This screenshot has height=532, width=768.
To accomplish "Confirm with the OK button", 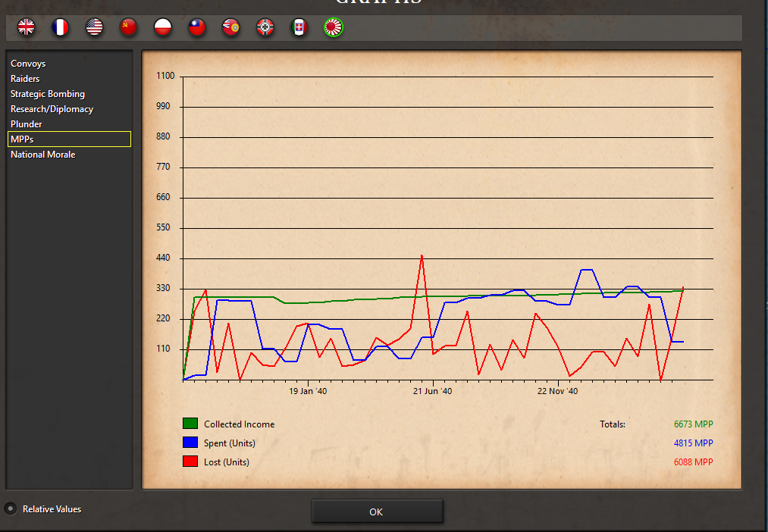I will pos(377,512).
